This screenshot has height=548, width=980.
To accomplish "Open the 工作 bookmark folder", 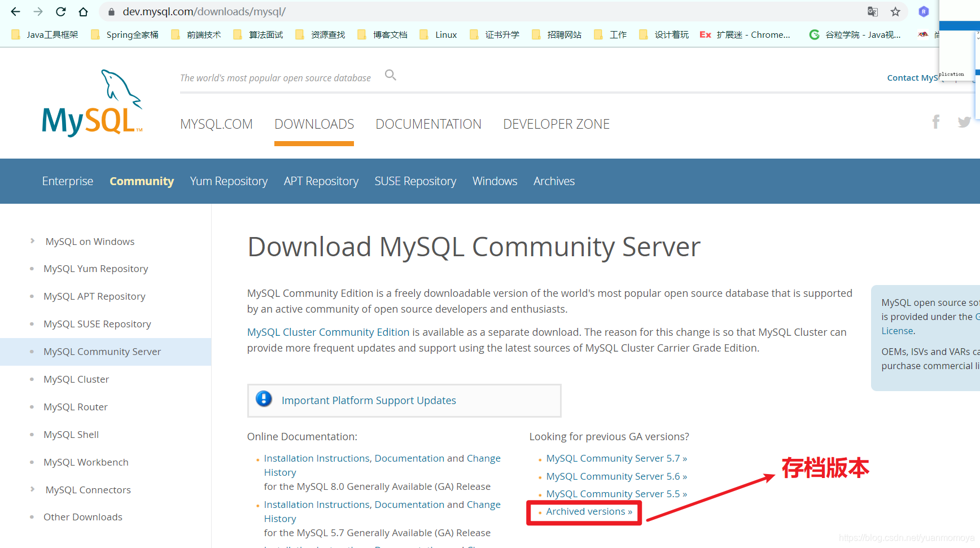I will pos(610,34).
